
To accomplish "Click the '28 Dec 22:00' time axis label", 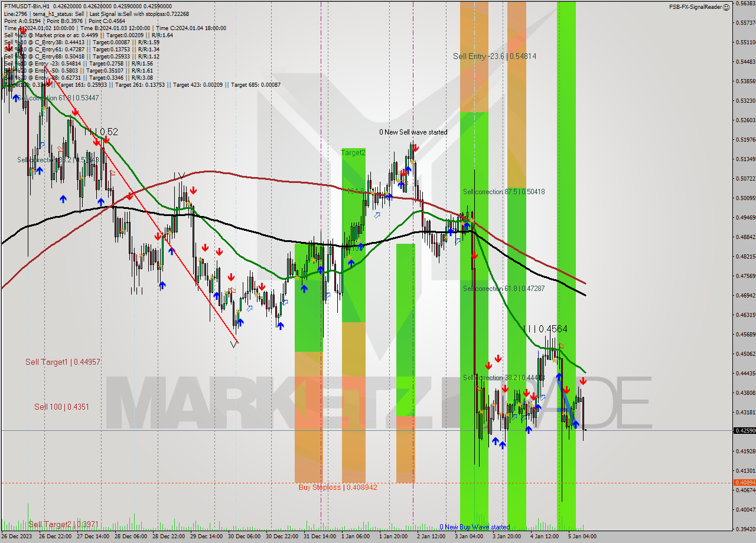I will pos(170,537).
